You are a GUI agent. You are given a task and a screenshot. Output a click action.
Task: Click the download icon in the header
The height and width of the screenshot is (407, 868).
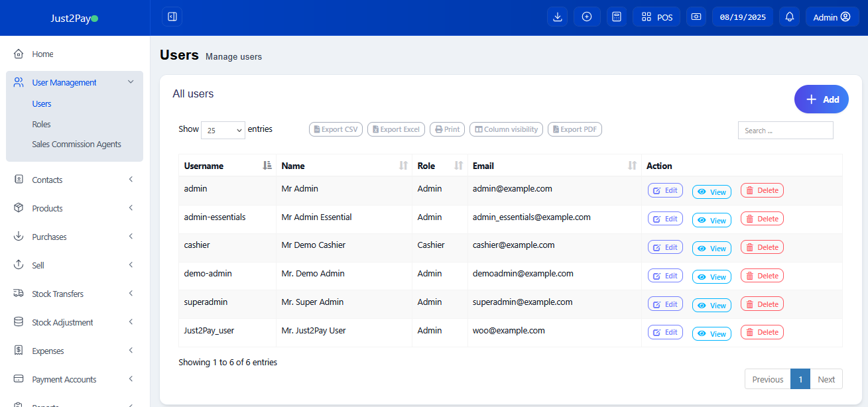[x=557, y=17]
